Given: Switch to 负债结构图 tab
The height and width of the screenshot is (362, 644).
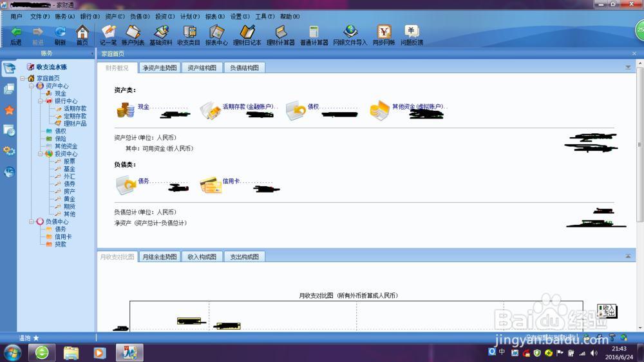Looking at the screenshot, I should (244, 68).
